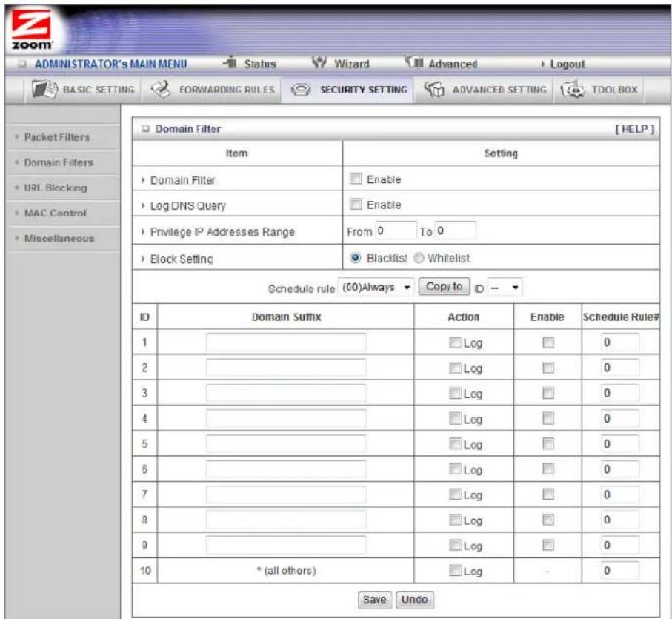
Task: Click the Advanced Setting icon
Action: pyautogui.click(x=433, y=90)
